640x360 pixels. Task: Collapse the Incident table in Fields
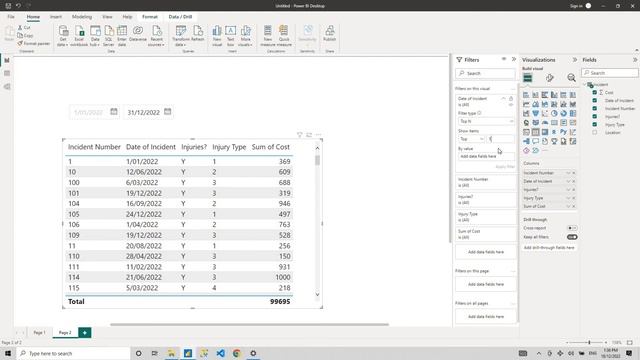tap(584, 84)
